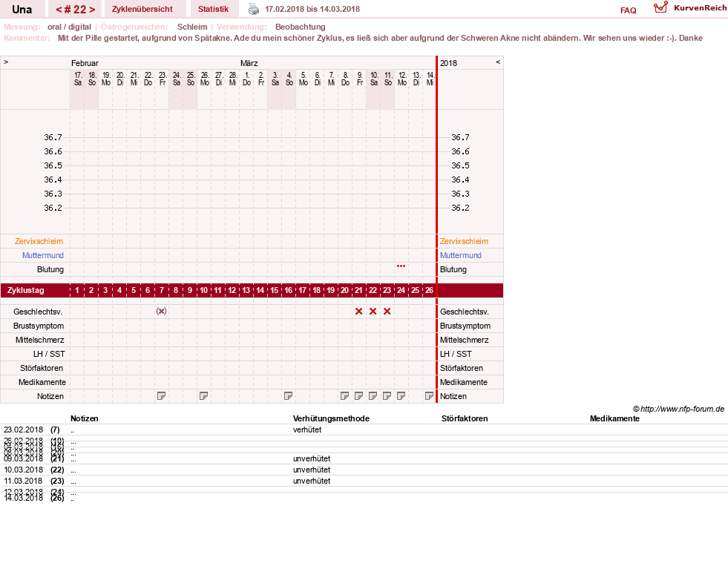Go to next cycle after #22
Screen dimensions: 728x566
tap(92, 10)
